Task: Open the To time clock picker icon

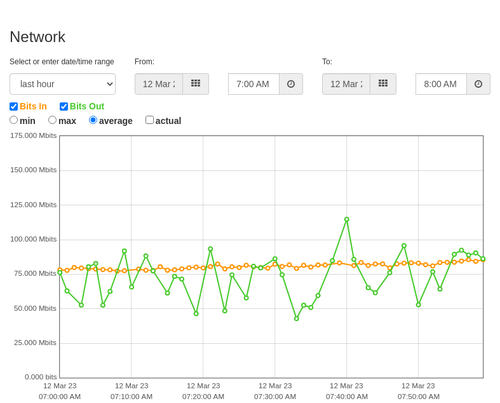Action: tap(478, 84)
